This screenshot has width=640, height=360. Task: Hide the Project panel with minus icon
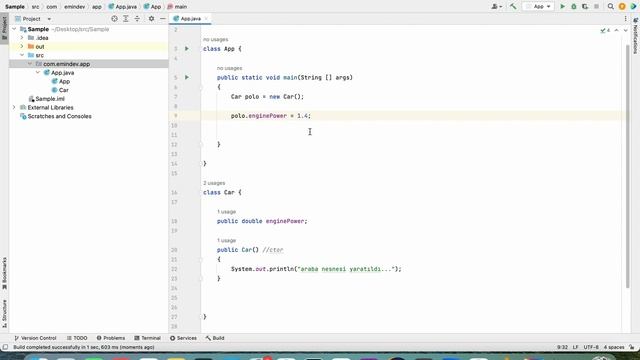(x=162, y=19)
